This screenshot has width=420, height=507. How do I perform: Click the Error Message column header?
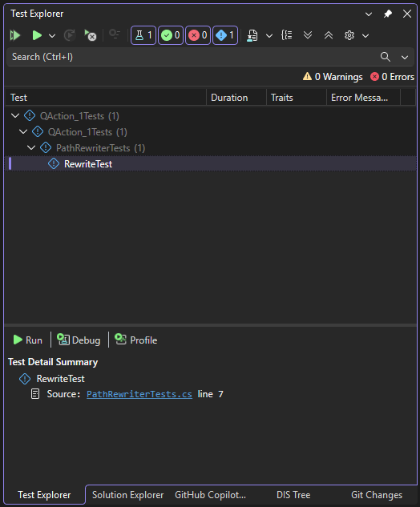point(363,98)
